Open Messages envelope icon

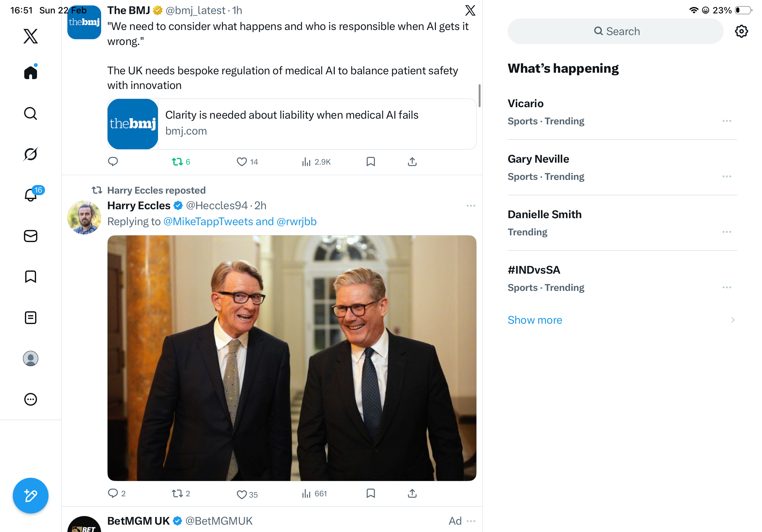pyautogui.click(x=31, y=236)
